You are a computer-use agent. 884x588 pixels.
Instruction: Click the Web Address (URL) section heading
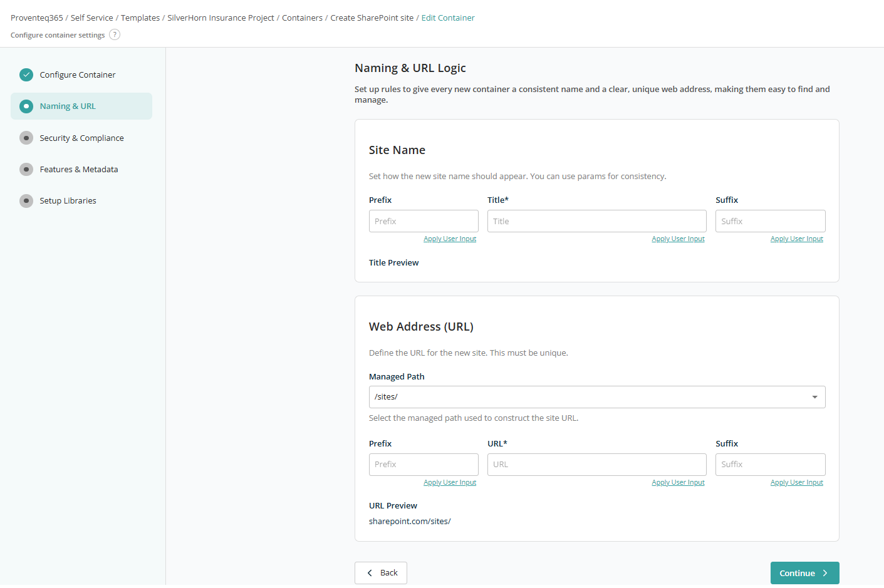[x=421, y=327]
